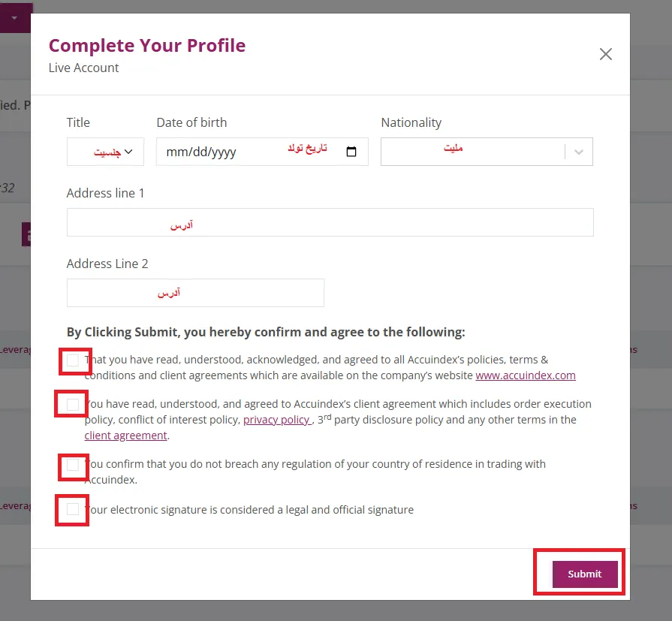Expand the Title dropdown
The width and height of the screenshot is (672, 621).
click(104, 152)
